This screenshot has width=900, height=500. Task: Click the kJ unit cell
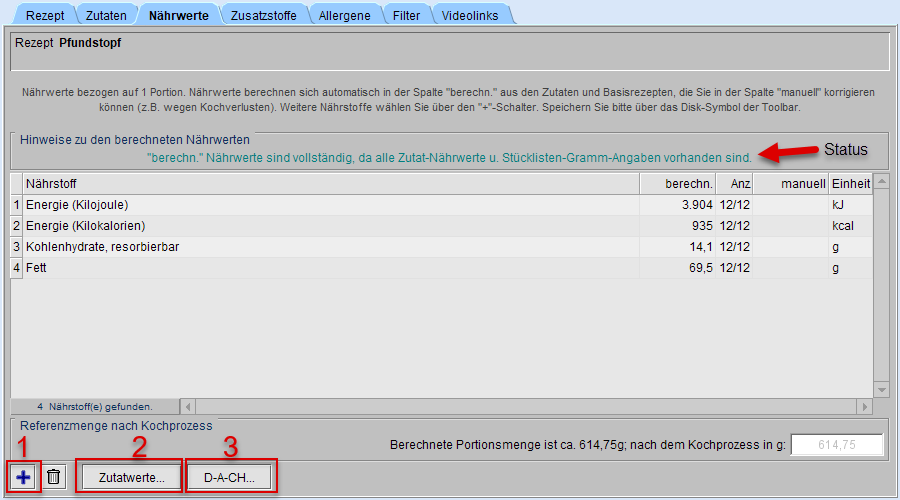850,205
